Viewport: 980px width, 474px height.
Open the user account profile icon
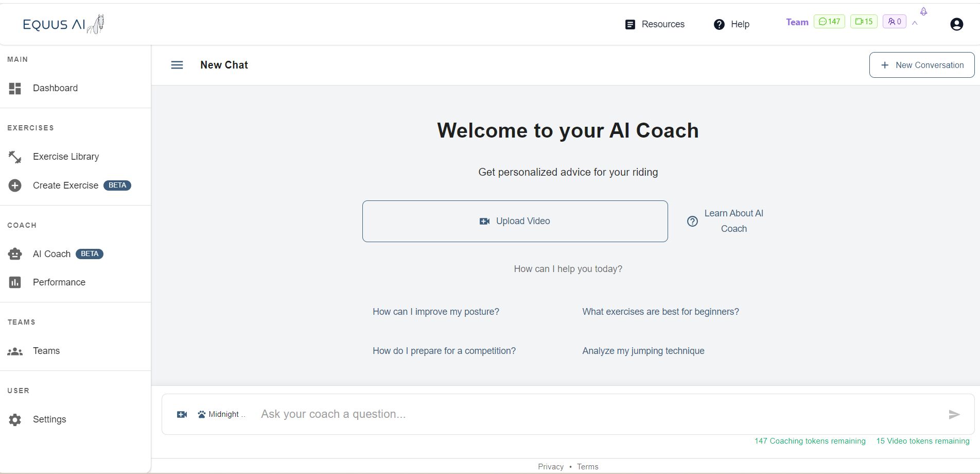pyautogui.click(x=956, y=24)
